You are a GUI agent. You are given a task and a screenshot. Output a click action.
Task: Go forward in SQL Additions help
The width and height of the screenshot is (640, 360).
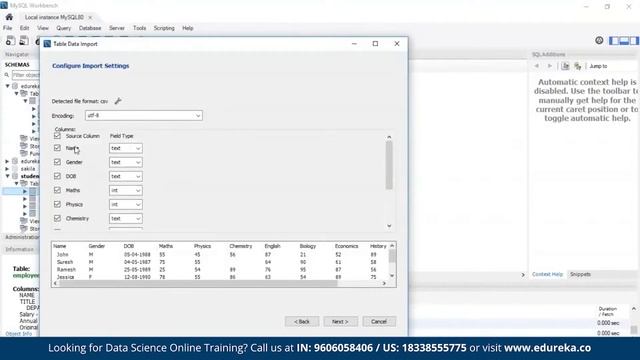click(x=549, y=66)
